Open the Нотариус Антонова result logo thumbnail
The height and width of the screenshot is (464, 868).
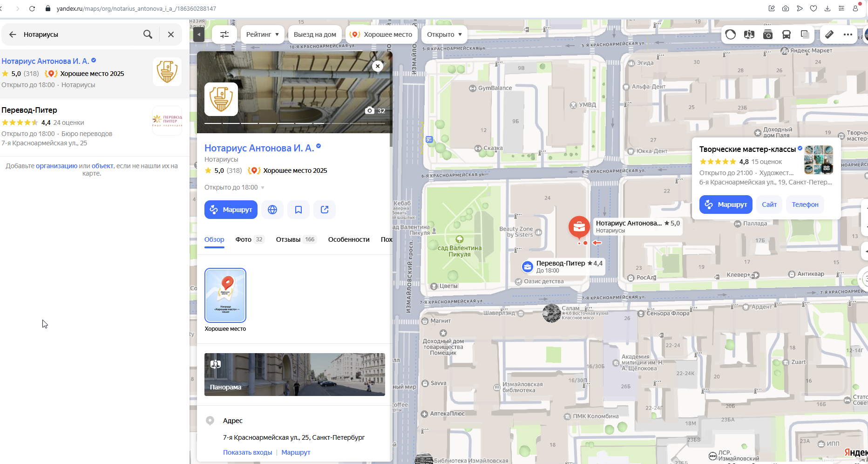pyautogui.click(x=167, y=71)
